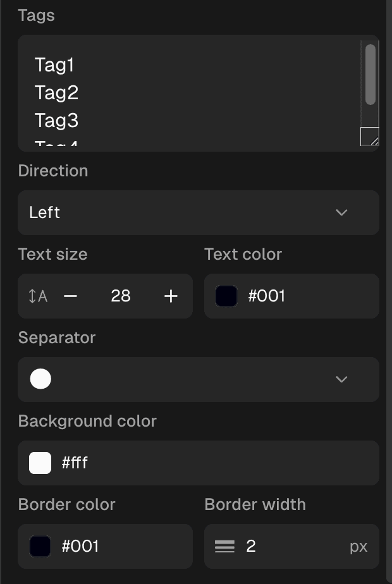Viewport: 392px width, 584px height.
Task: Open the Border color dark swatch
Action: (40, 546)
